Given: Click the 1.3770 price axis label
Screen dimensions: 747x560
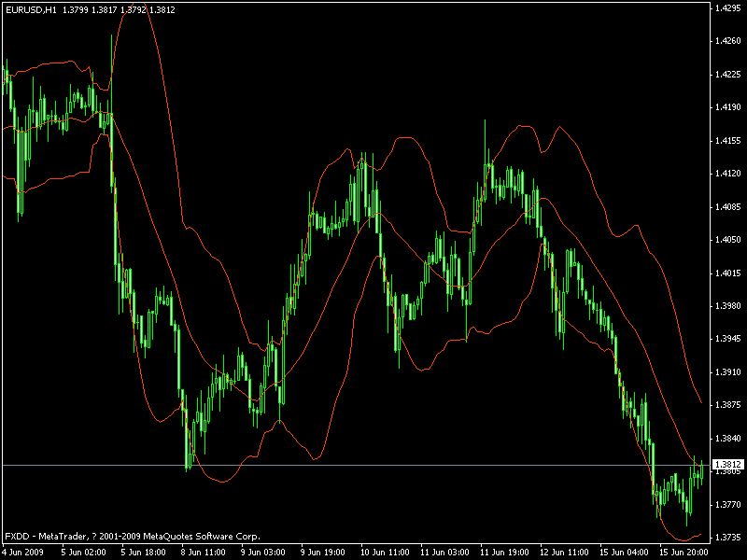Looking at the screenshot, I should (x=728, y=504).
